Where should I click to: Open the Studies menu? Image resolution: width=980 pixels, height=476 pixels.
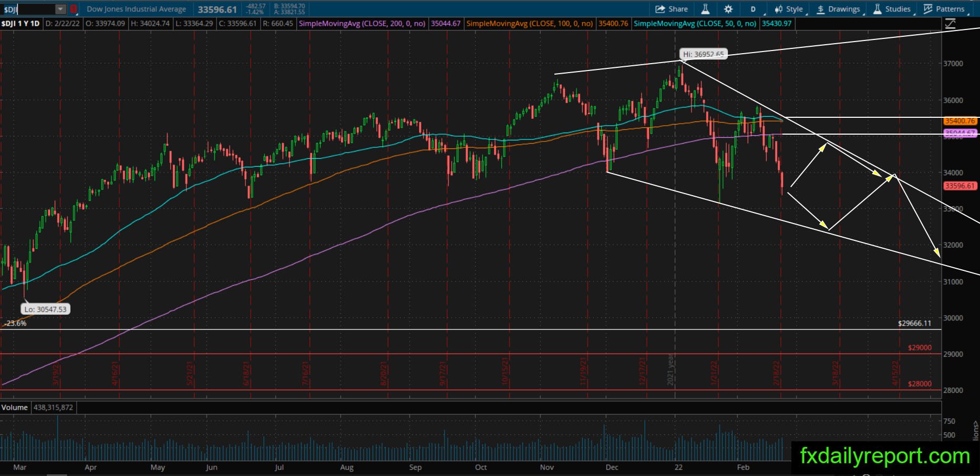(892, 9)
